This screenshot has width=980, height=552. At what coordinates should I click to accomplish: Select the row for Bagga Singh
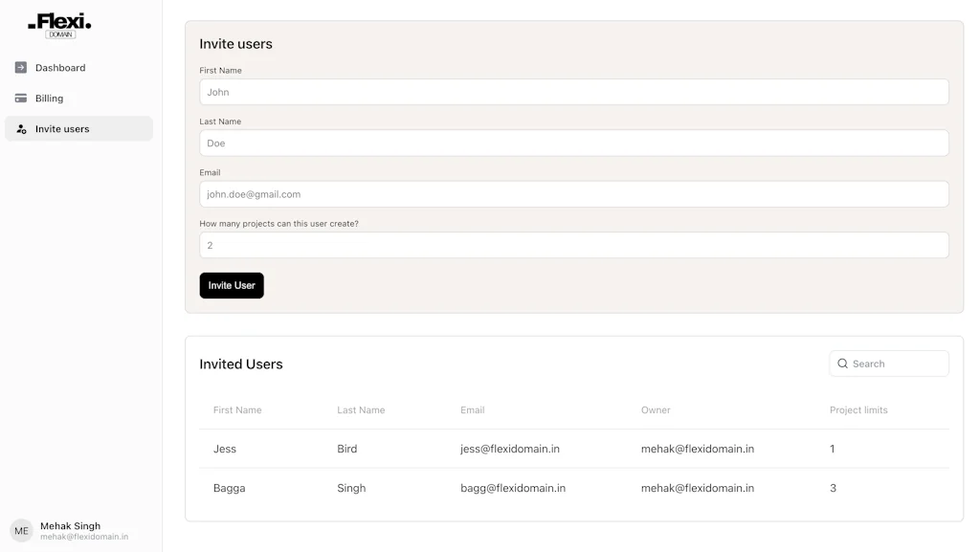(574, 488)
